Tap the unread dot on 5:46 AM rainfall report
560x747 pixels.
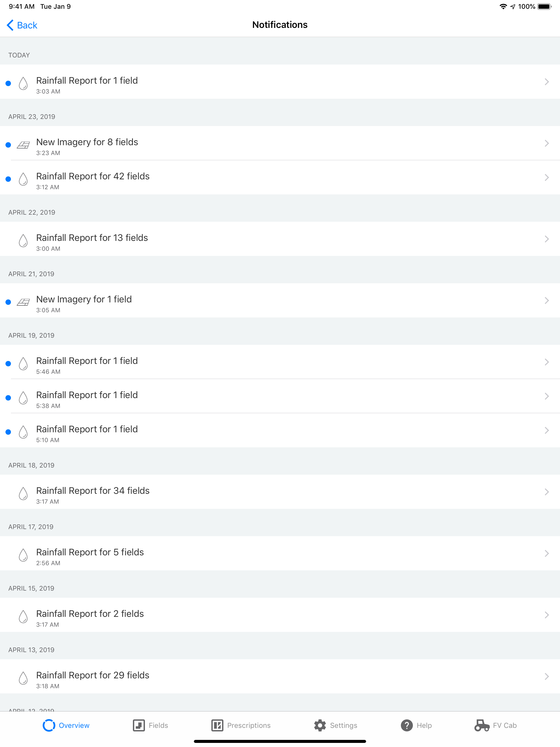pyautogui.click(x=8, y=364)
